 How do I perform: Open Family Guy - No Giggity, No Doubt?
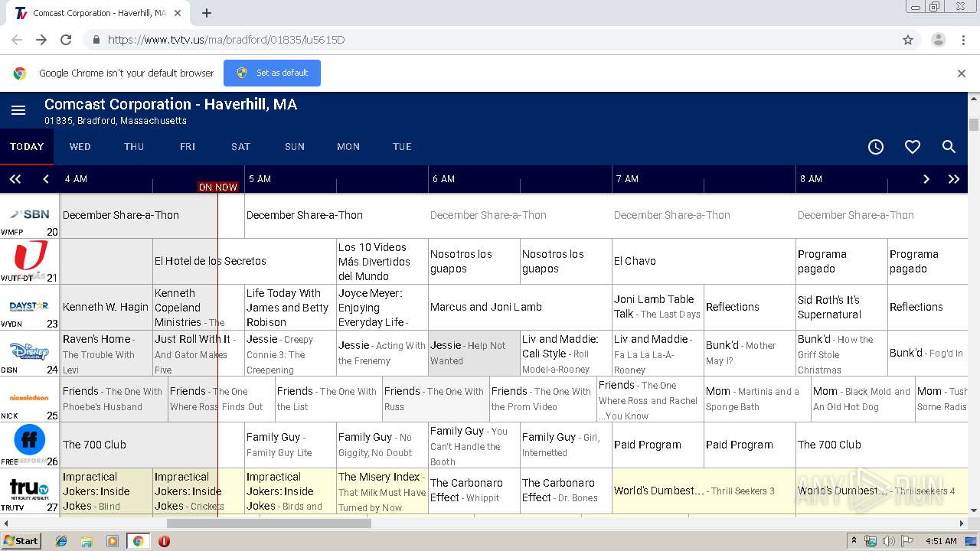point(382,445)
